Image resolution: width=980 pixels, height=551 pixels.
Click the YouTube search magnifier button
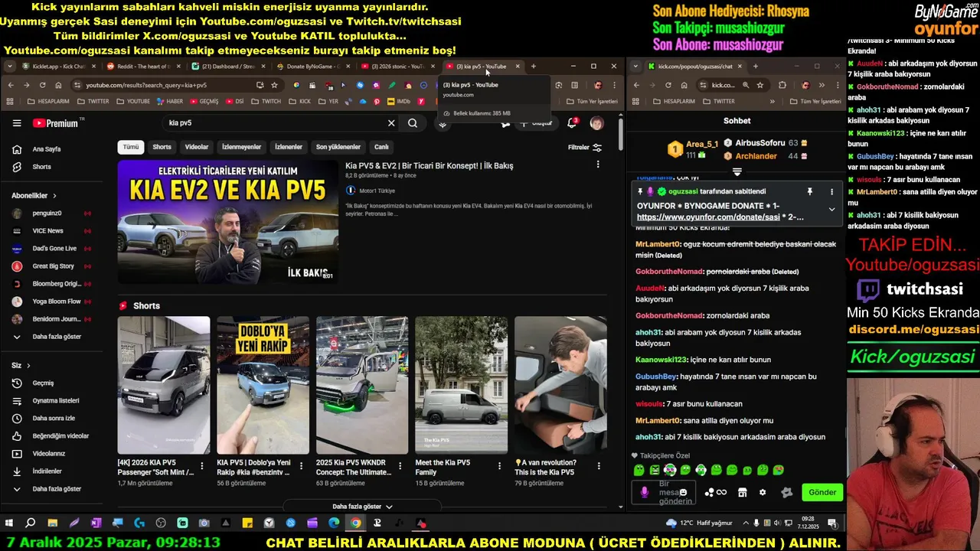tap(413, 123)
